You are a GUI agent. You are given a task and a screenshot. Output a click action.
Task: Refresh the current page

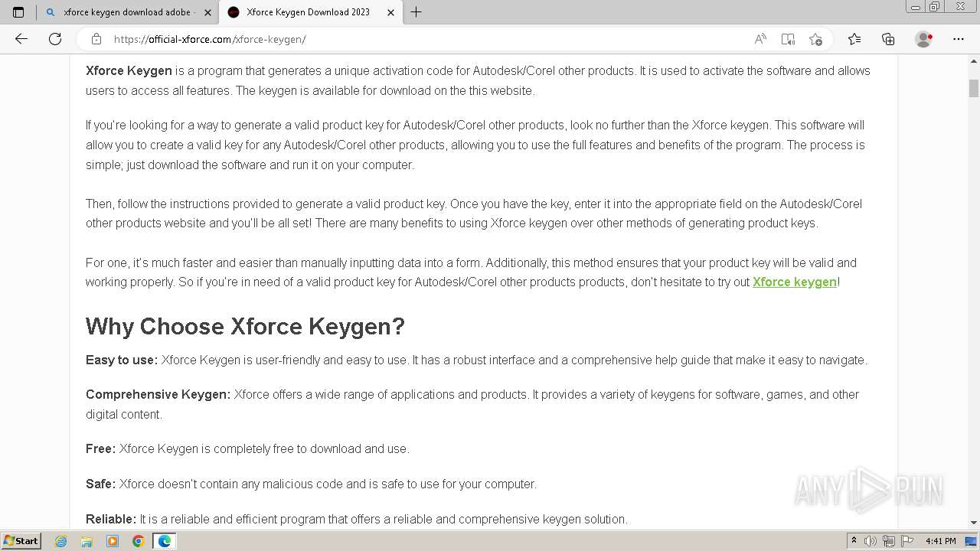(x=55, y=39)
